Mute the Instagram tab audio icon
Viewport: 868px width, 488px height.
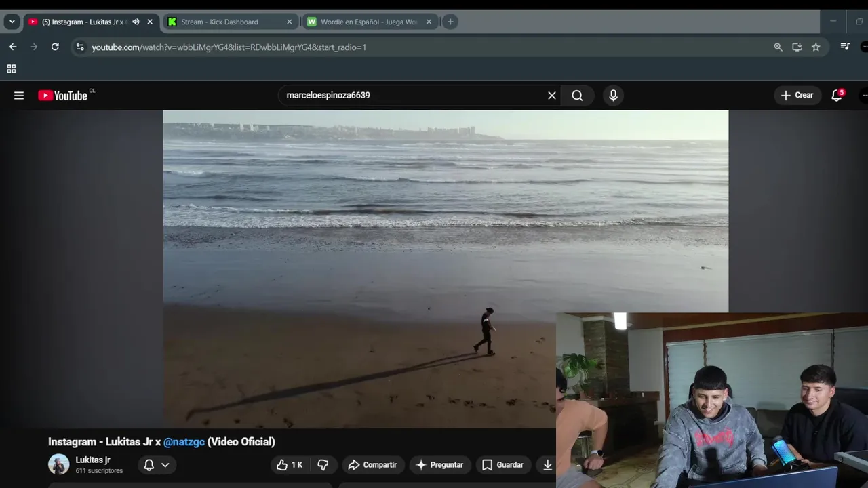(x=136, y=22)
